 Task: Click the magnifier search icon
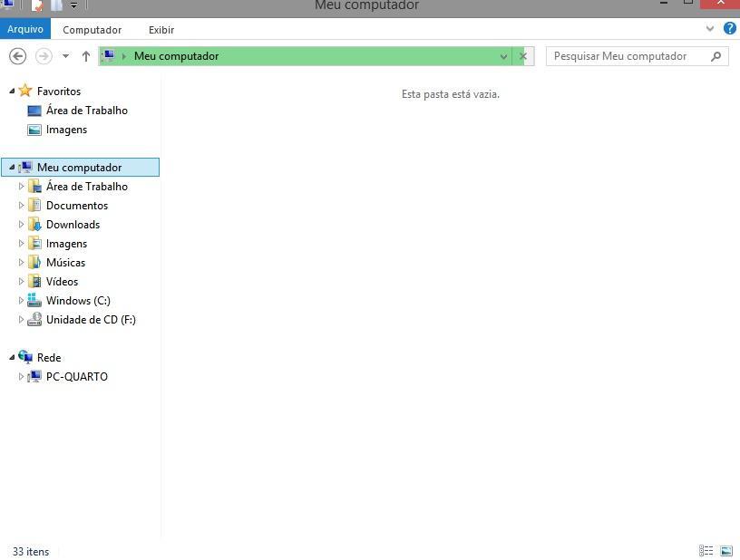click(x=716, y=56)
